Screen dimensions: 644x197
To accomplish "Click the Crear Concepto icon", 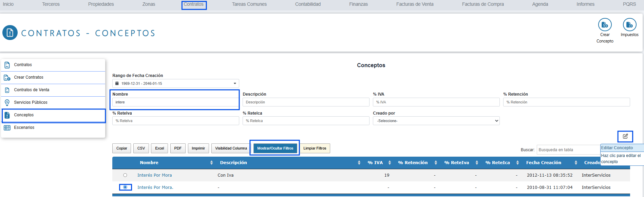I will (605, 25).
